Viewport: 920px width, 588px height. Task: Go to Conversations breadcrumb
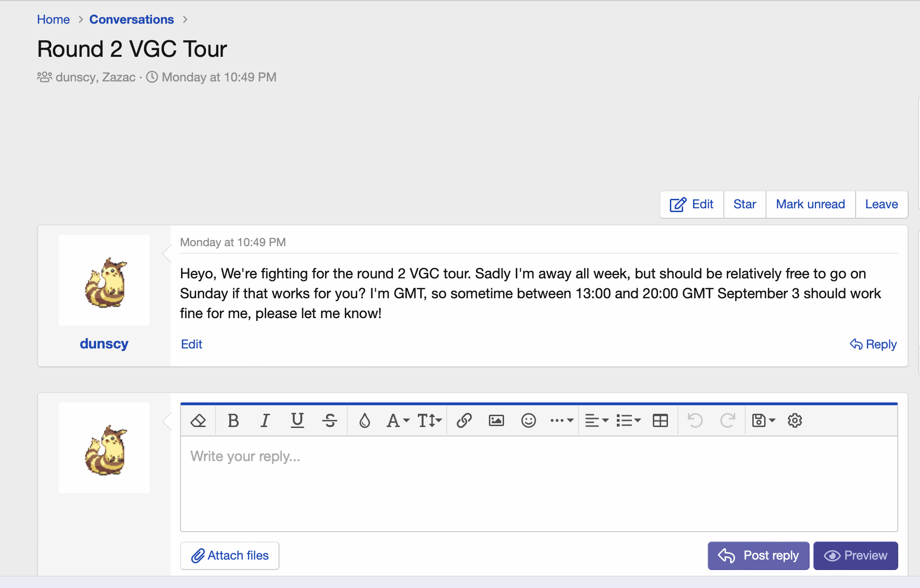coord(131,19)
